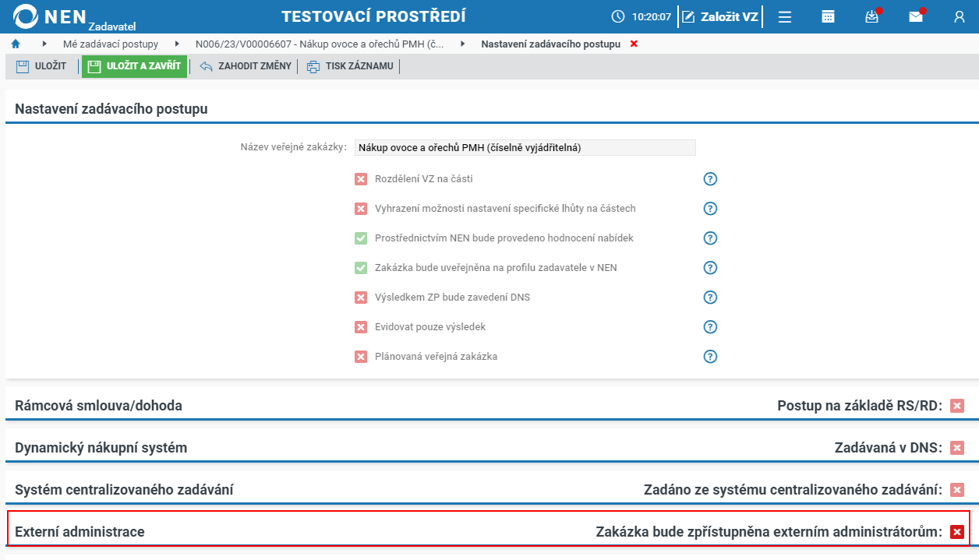This screenshot has height=560, width=979.
Task: Close the Nastavení zadávacího postupu breadcrumb
Action: point(634,44)
